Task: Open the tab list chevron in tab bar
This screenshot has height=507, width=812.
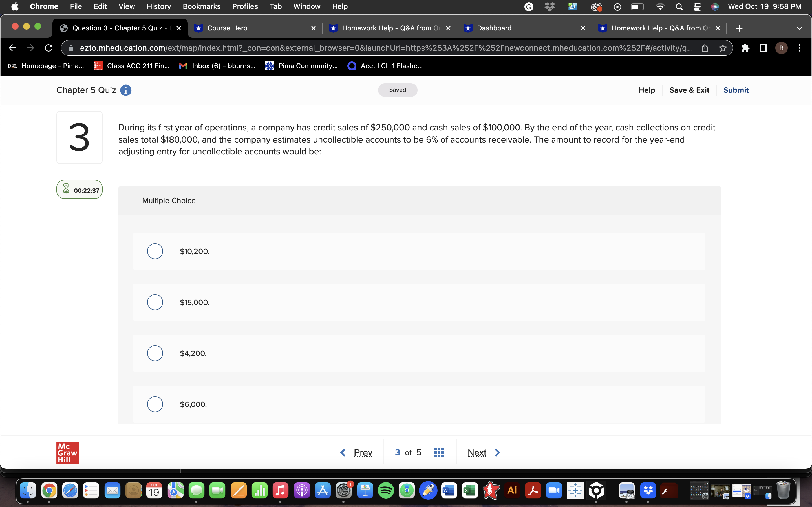Action: coord(799,28)
